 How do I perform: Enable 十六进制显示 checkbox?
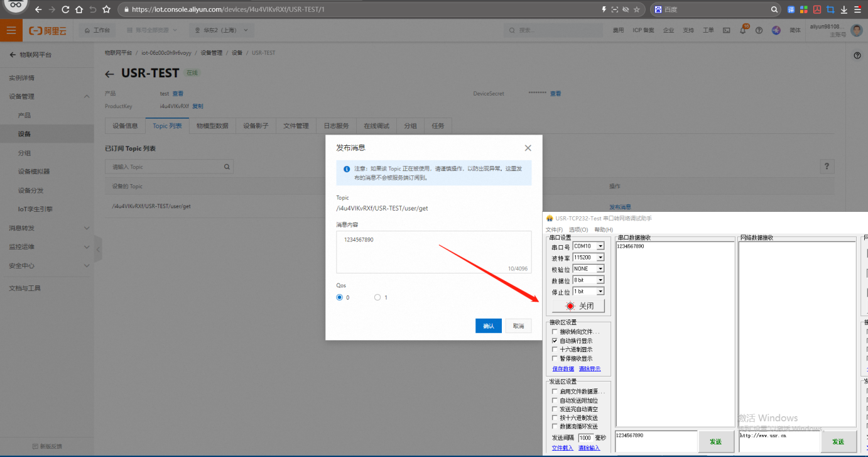(x=554, y=350)
